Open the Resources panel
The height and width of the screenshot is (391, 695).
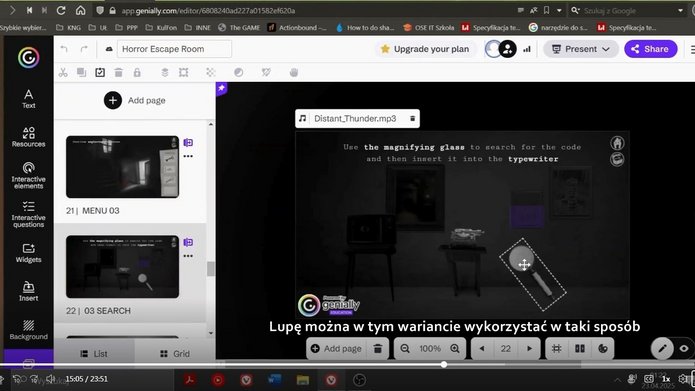(28, 137)
